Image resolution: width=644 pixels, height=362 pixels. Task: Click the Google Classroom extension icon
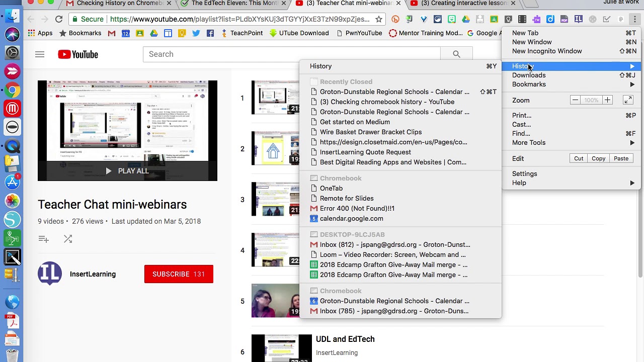point(494,19)
